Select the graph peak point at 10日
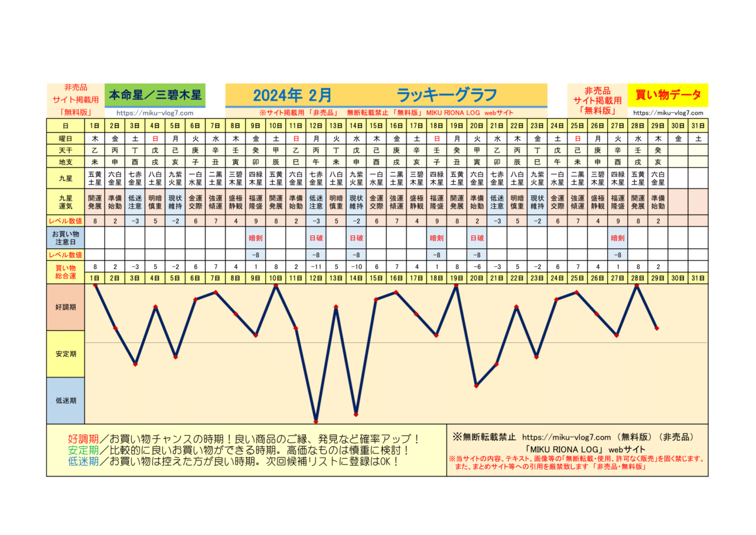The height and width of the screenshot is (535, 756). click(x=276, y=286)
